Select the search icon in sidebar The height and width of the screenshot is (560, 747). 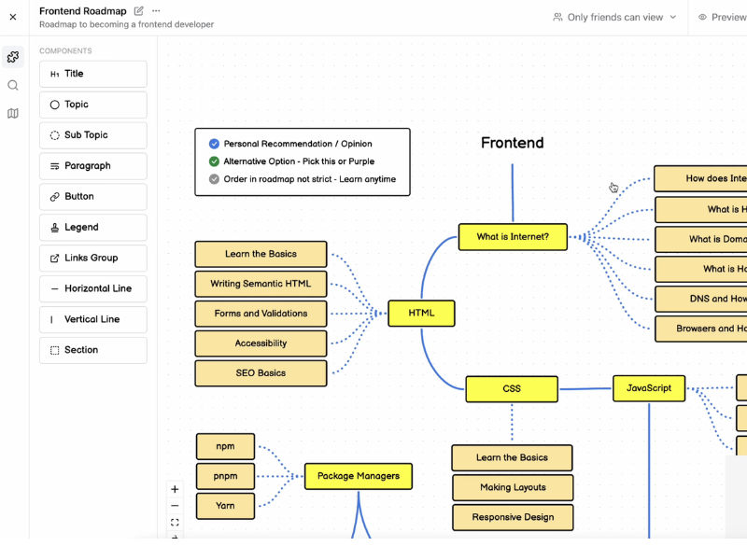13,85
